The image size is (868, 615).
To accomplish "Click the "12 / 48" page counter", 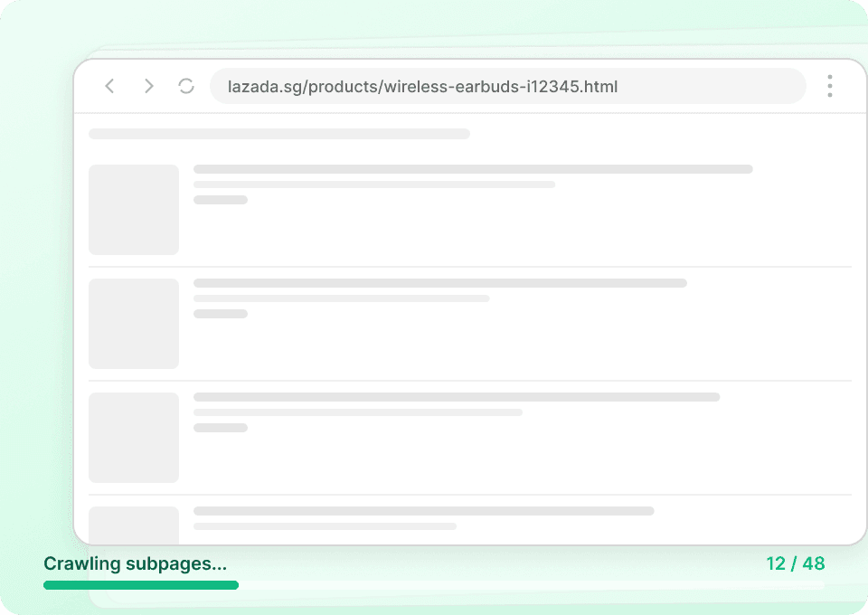I will pyautogui.click(x=795, y=563).
